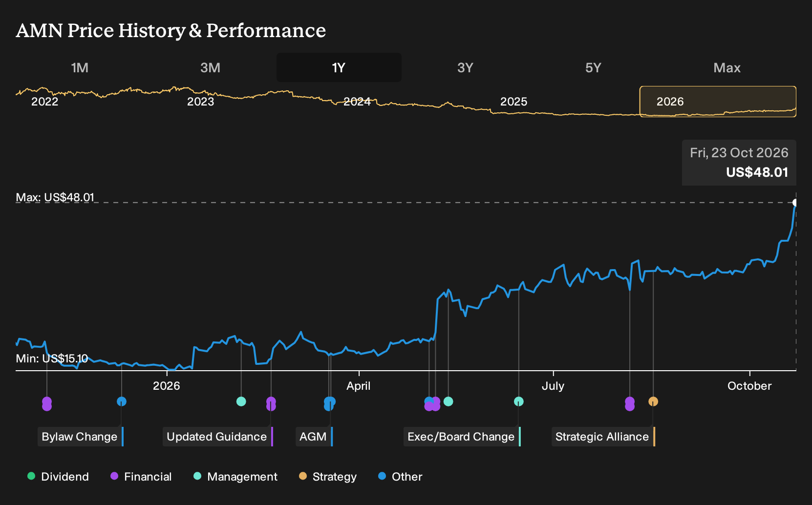Select the 1Y range tab
812x505 pixels.
coord(339,67)
